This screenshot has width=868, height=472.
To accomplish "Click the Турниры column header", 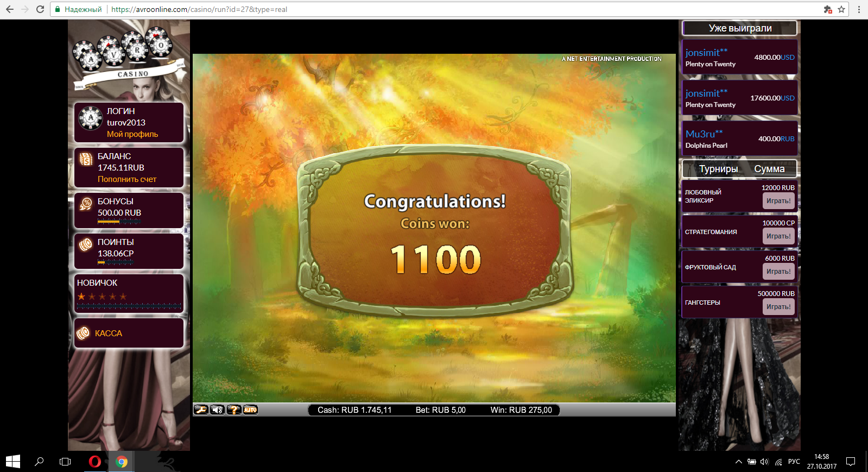I will pyautogui.click(x=718, y=169).
